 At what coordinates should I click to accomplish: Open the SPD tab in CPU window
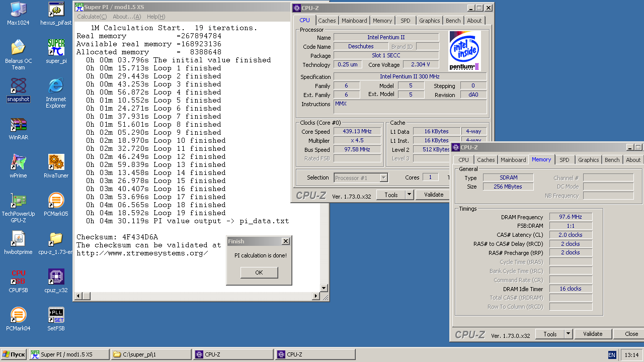point(406,21)
